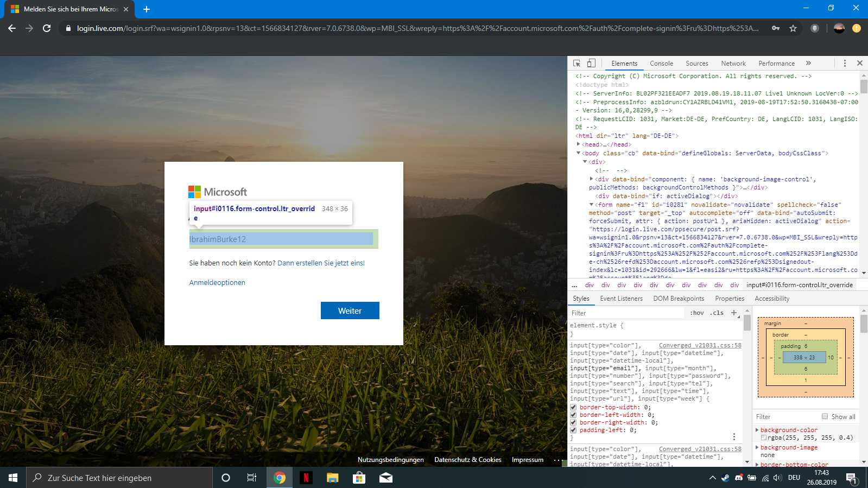Launch Netflix from the taskbar
The image size is (868, 488).
tap(306, 478)
